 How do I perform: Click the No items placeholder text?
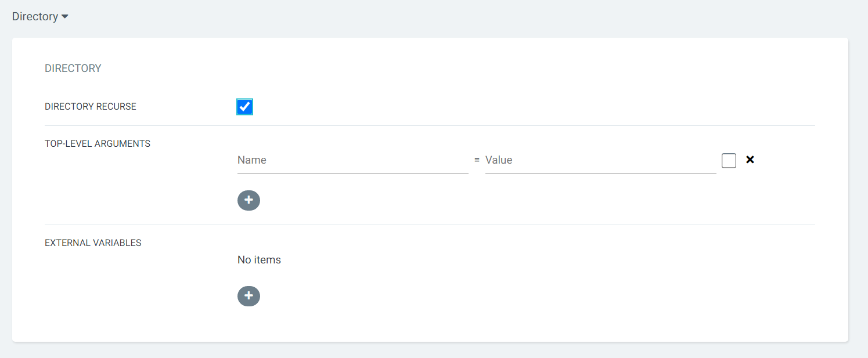259,260
